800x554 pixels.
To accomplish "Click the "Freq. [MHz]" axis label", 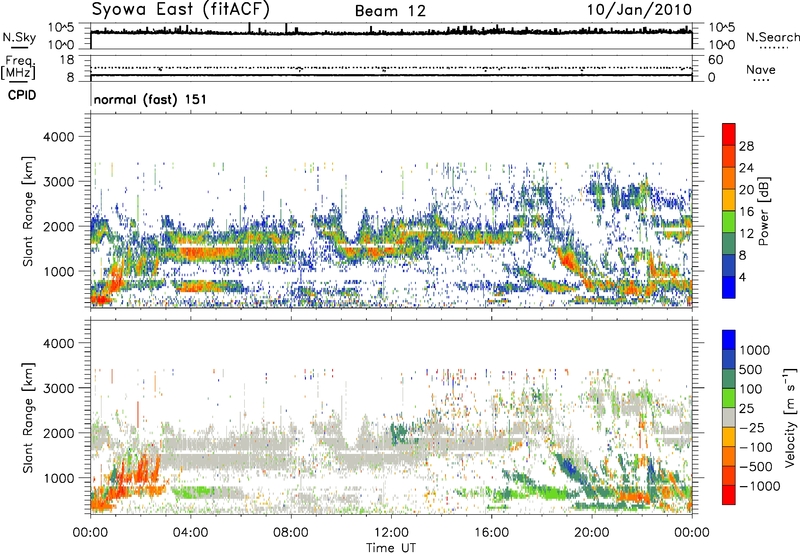I will 18,67.
